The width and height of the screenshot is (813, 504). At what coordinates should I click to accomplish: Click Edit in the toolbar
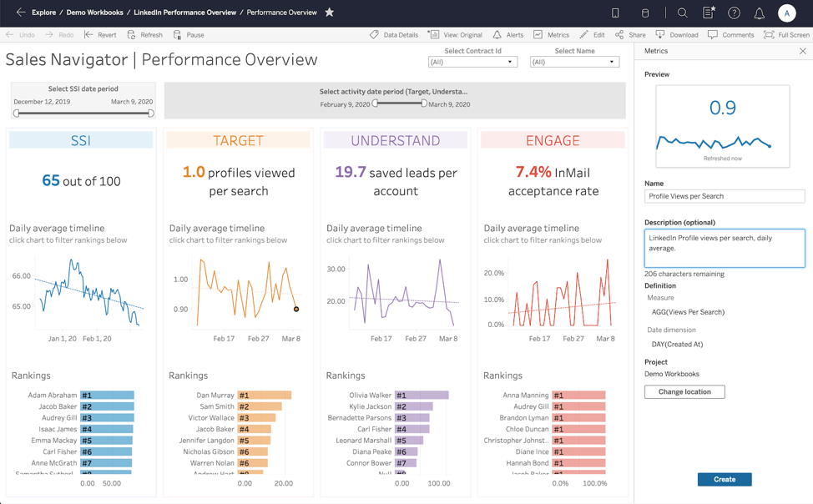coord(592,35)
